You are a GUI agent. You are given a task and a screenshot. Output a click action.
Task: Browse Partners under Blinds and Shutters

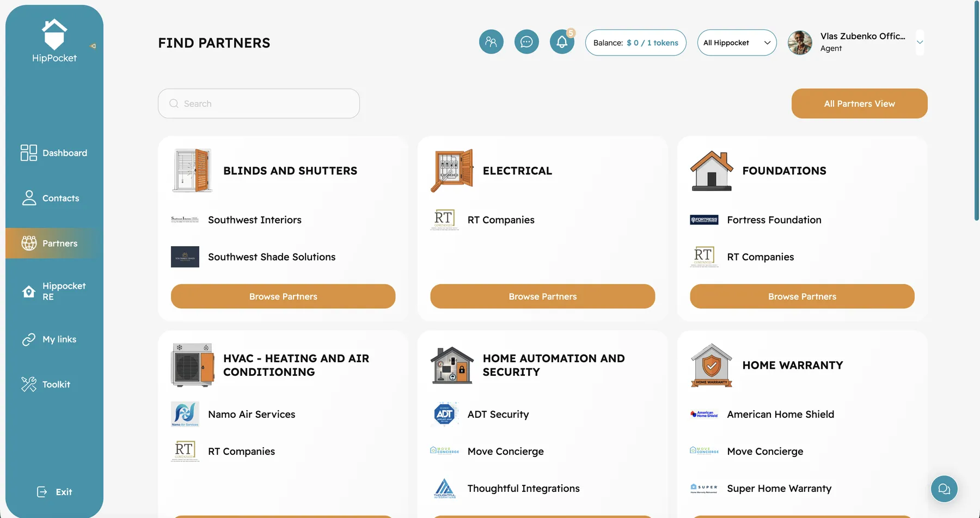[x=283, y=296]
